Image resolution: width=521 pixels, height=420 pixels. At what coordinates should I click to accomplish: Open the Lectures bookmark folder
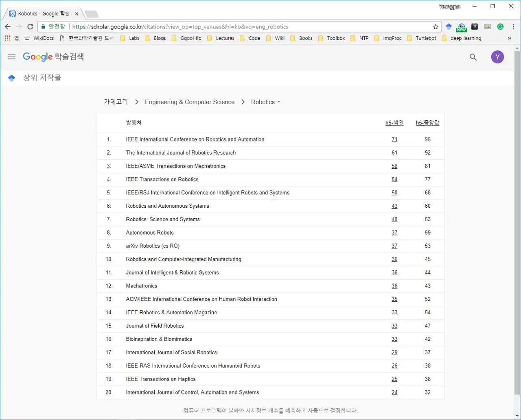[221, 38]
